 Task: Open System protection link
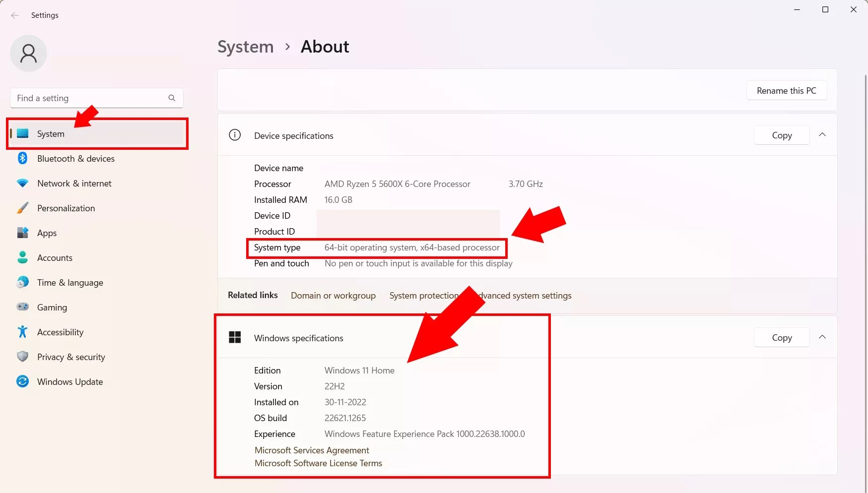424,296
